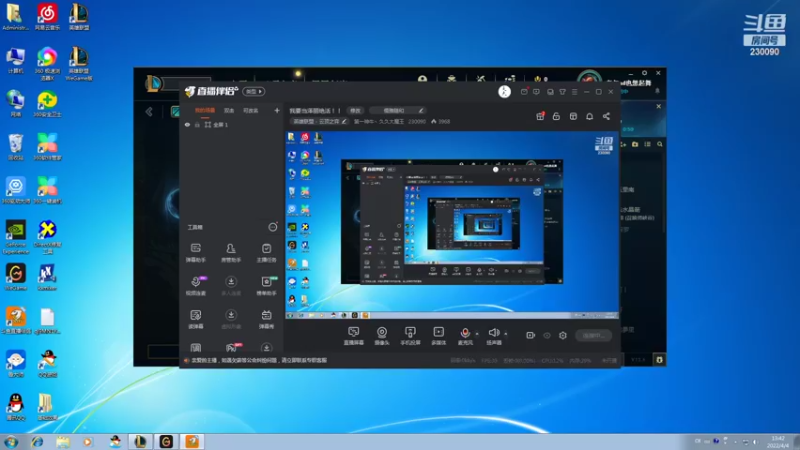Add 手机投屏 phone casting source
Screen dimensions: 800x450
410,336
